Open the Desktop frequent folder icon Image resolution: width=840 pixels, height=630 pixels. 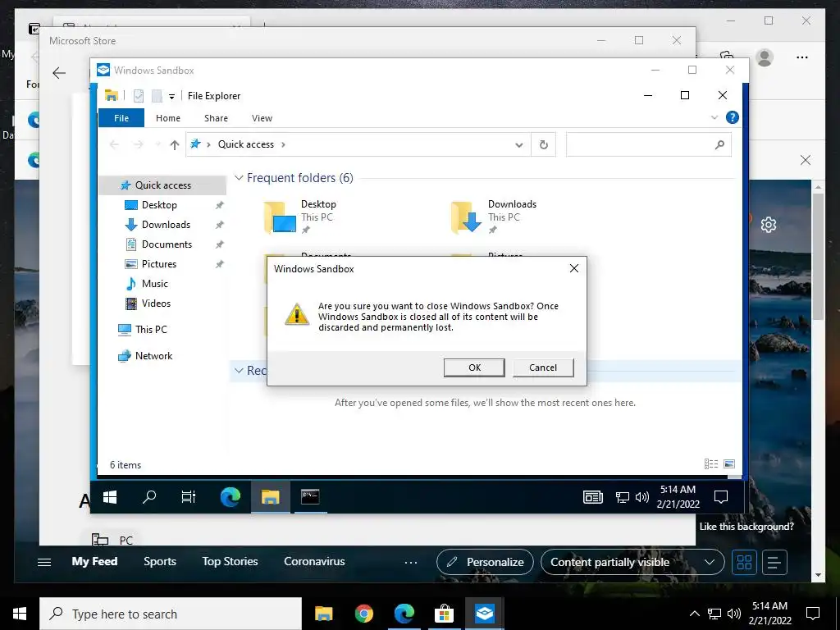[281, 217]
